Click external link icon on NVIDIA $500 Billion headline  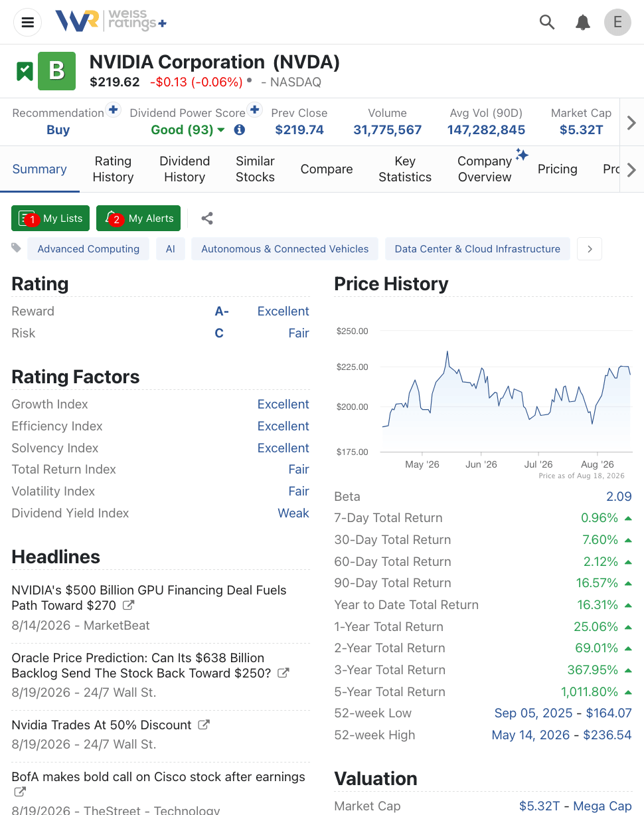(129, 606)
